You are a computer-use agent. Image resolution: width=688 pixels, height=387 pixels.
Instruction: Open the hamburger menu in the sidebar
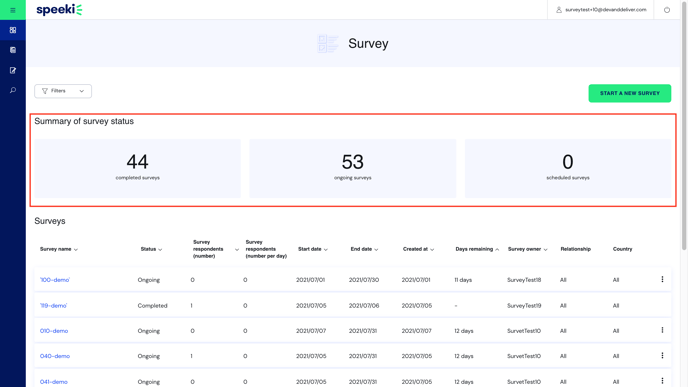(x=13, y=10)
